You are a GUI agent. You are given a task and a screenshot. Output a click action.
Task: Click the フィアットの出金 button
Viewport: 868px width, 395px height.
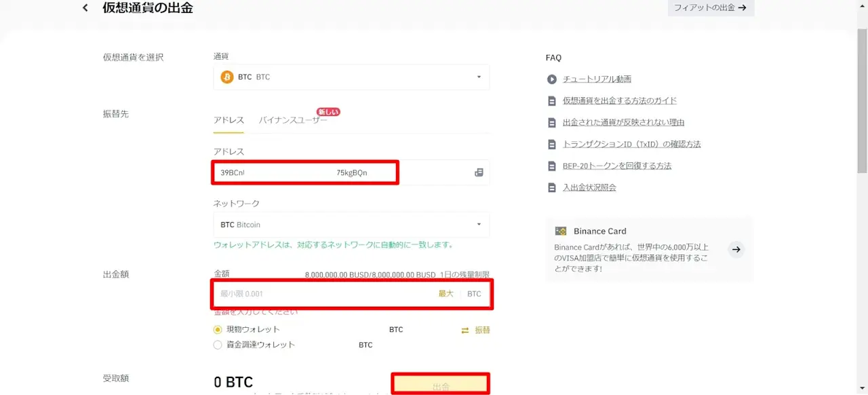[x=711, y=8]
